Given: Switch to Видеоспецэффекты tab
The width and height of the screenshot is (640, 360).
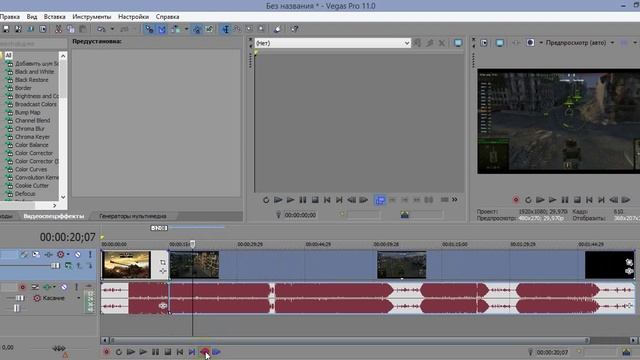Looking at the screenshot, I should point(53,216).
